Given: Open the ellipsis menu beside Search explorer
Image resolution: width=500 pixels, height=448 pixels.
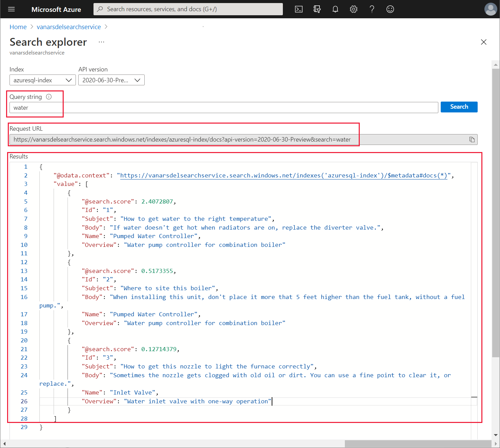Looking at the screenshot, I should coord(101,42).
